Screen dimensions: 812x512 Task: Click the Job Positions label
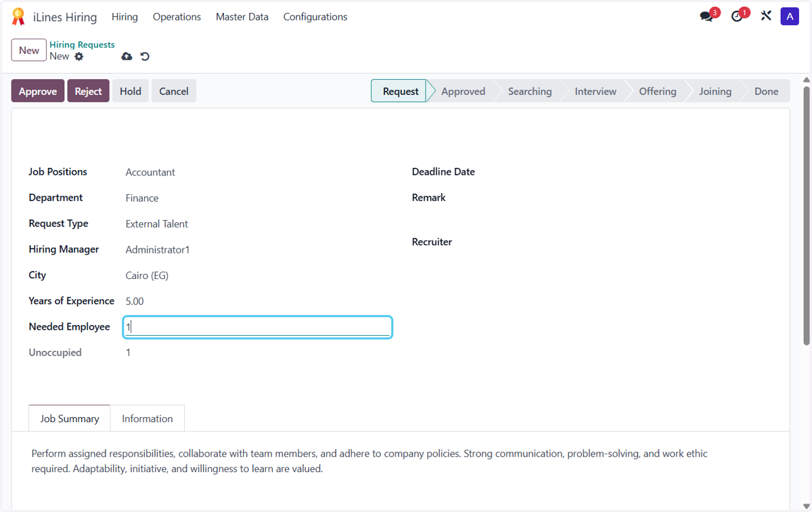(x=58, y=172)
